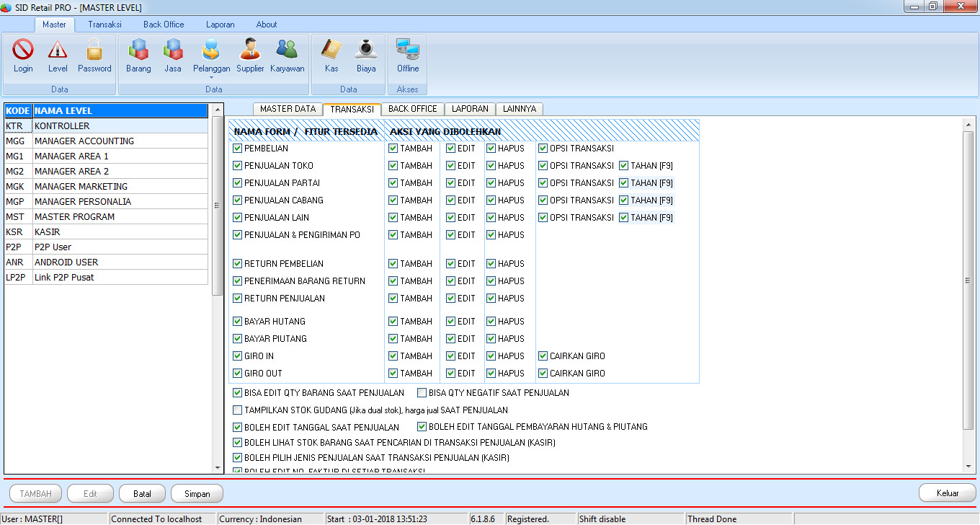Click permissions panel scroll up arrow
Image resolution: width=980 pixels, height=525 pixels.
pyautogui.click(x=968, y=125)
